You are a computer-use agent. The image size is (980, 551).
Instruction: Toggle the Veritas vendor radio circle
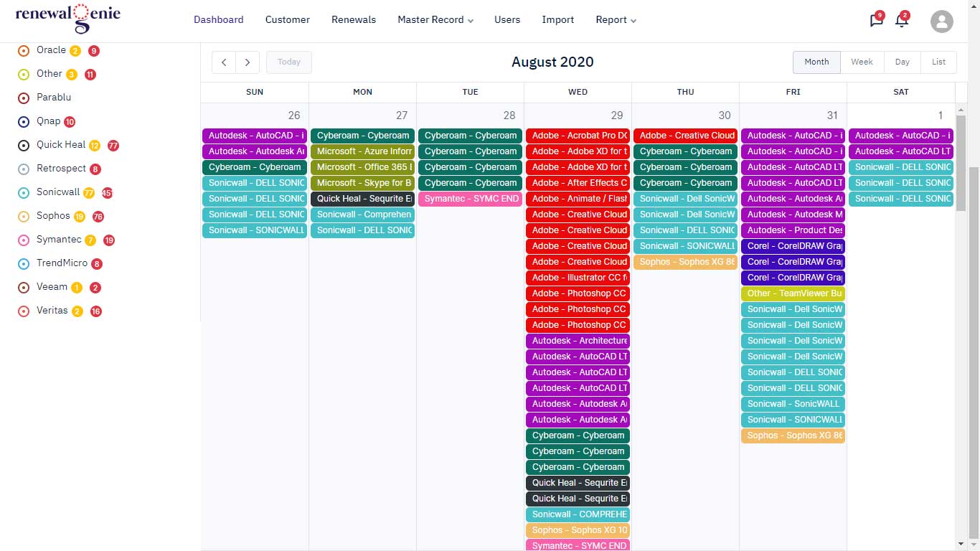point(23,311)
